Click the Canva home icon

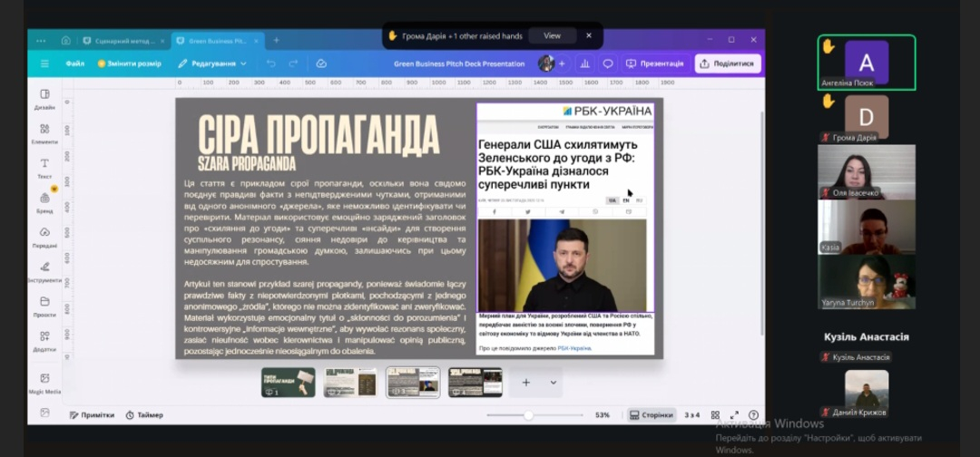66,41
